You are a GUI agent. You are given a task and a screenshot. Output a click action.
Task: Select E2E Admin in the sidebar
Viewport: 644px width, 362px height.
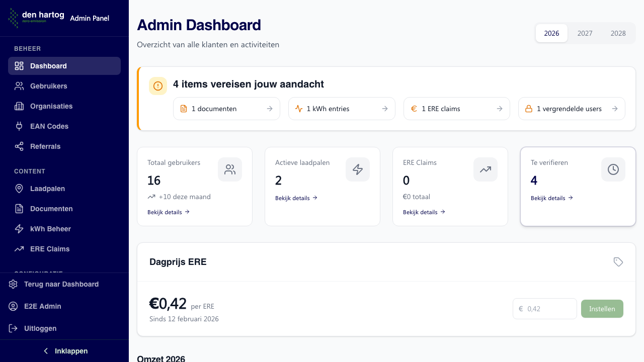[x=42, y=306]
